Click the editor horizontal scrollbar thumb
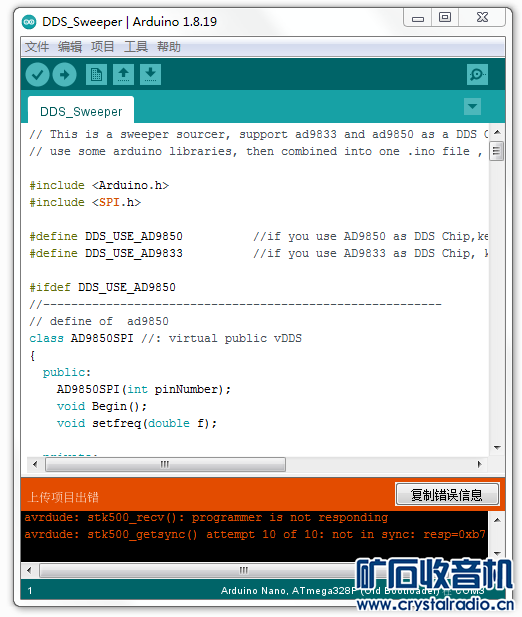This screenshot has width=522, height=617. (165, 464)
